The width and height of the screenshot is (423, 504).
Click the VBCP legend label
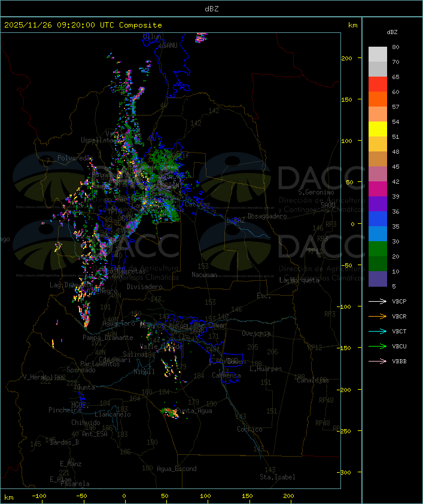click(x=399, y=302)
